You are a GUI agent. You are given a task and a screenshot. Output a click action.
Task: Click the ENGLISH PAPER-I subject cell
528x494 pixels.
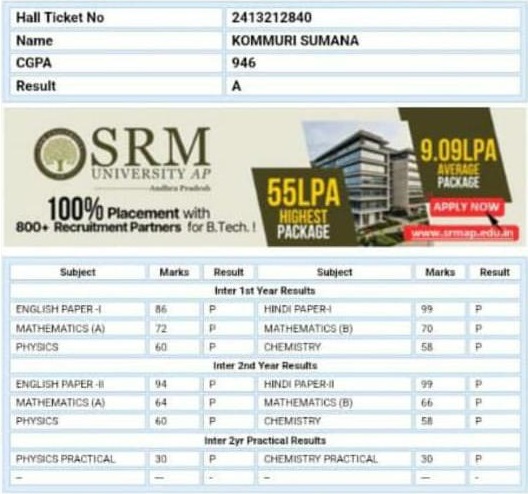tap(78, 309)
